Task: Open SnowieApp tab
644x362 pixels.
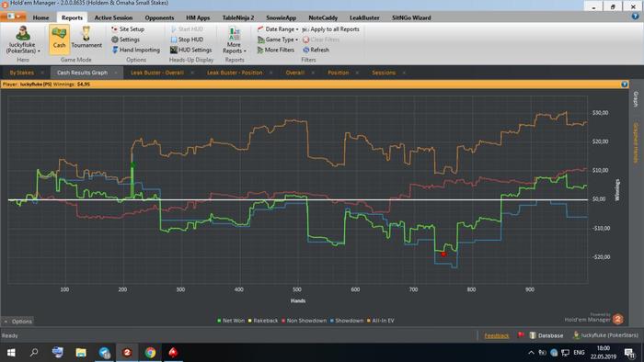Action: pyautogui.click(x=281, y=17)
